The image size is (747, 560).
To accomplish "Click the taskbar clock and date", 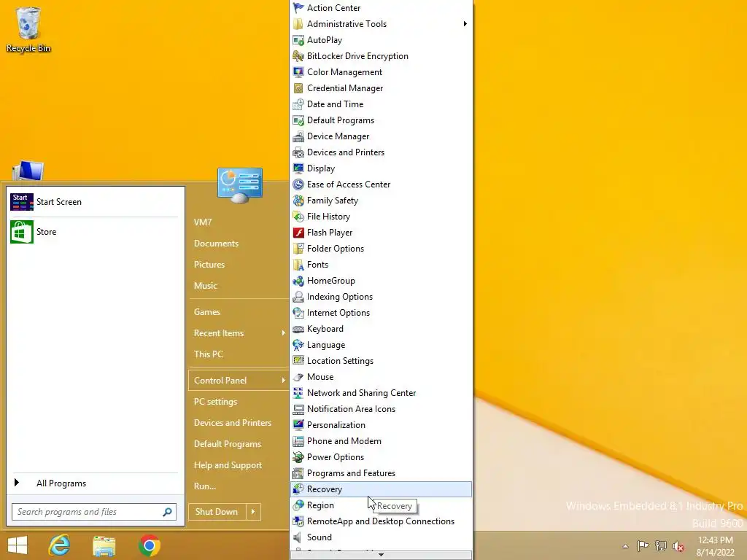I will (x=716, y=546).
